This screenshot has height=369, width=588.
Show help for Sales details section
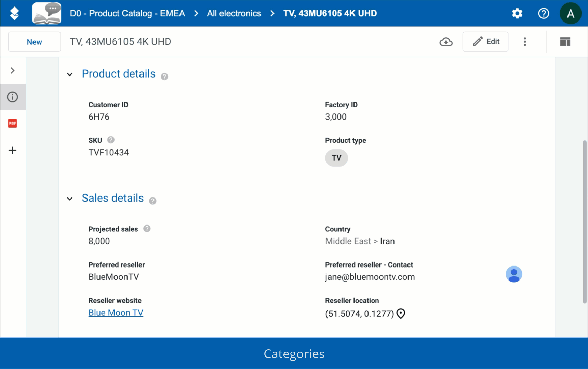click(153, 201)
